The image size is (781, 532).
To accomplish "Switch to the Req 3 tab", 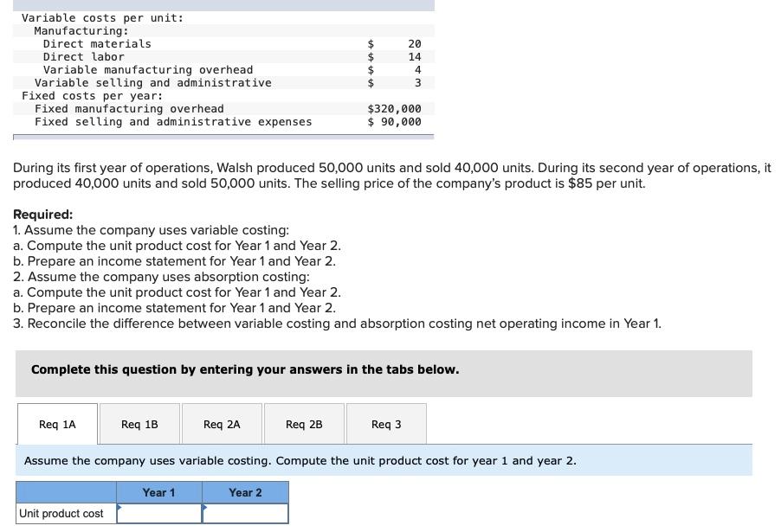I will (386, 424).
